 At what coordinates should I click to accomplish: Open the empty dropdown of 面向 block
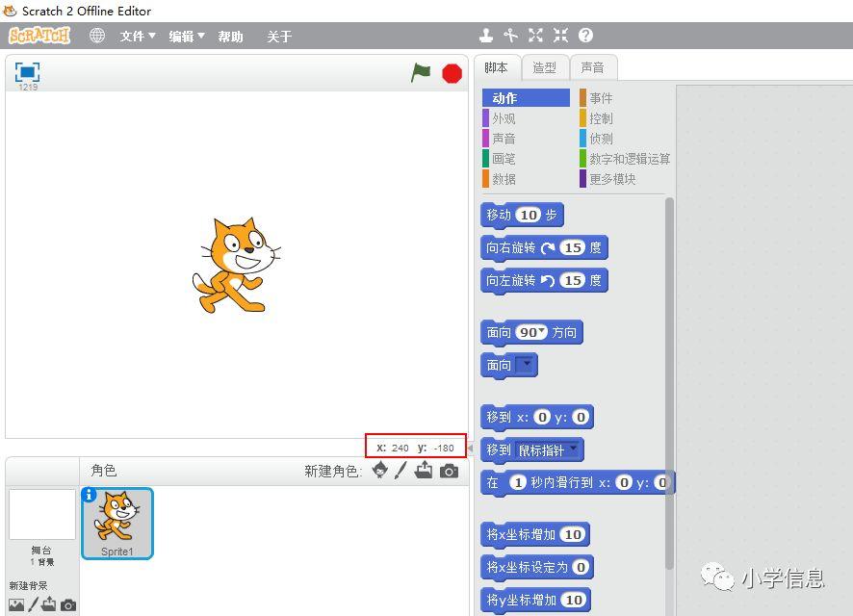[x=526, y=364]
